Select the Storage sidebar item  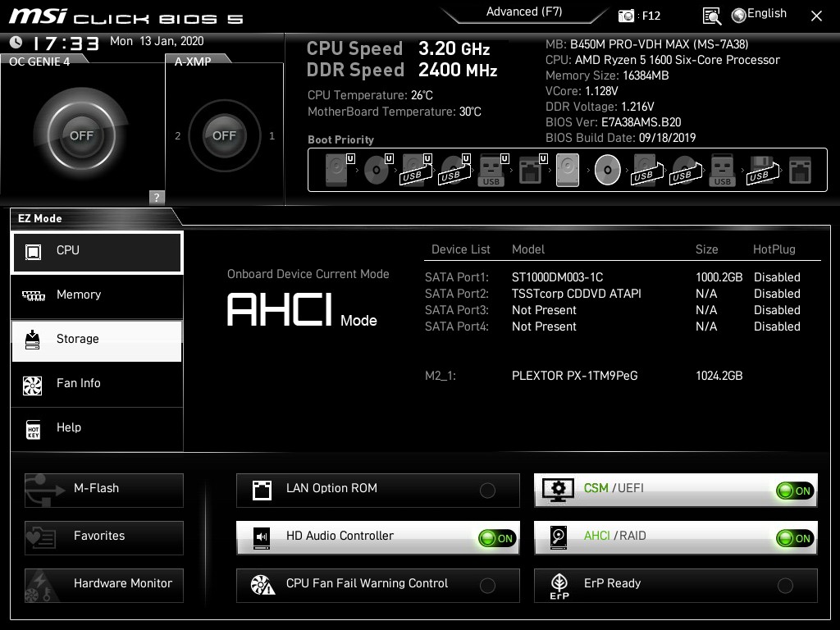pyautogui.click(x=97, y=340)
